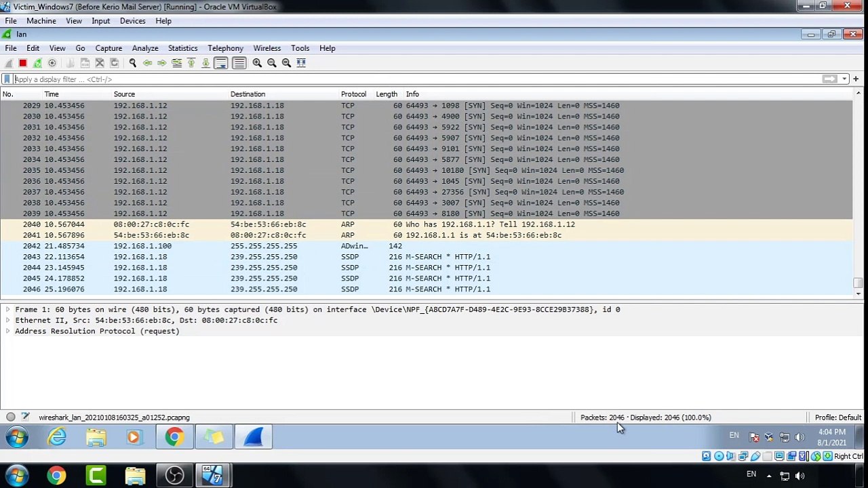868x488 pixels.
Task: Jump to the last packet
Action: click(205, 63)
